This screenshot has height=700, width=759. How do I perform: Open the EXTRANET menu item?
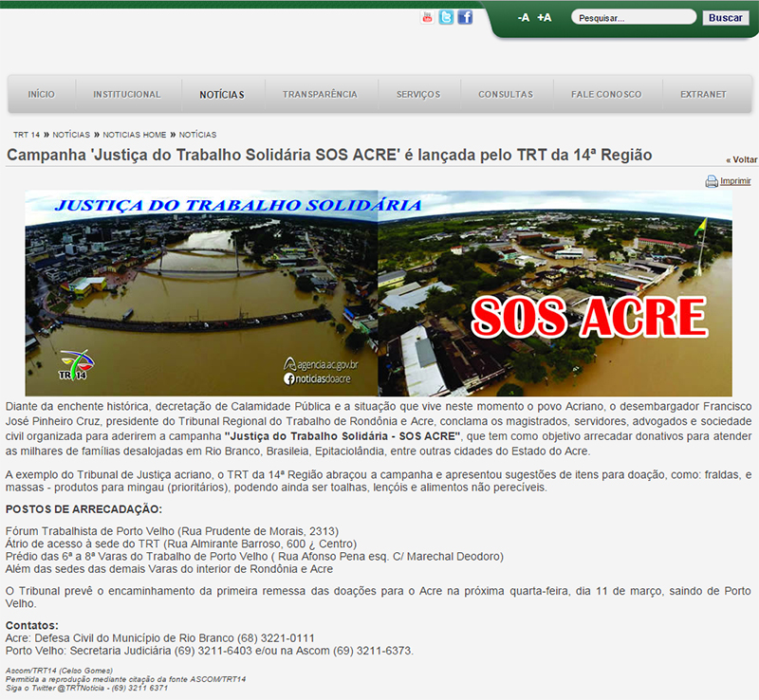(703, 95)
